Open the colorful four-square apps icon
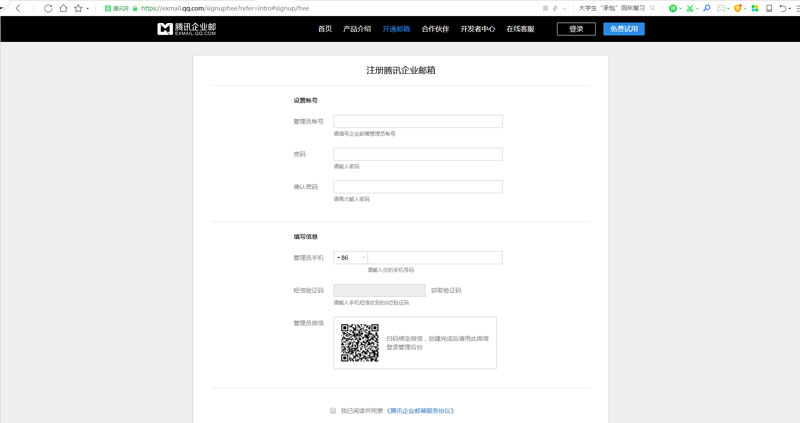The width and height of the screenshot is (800, 423). 755,8
